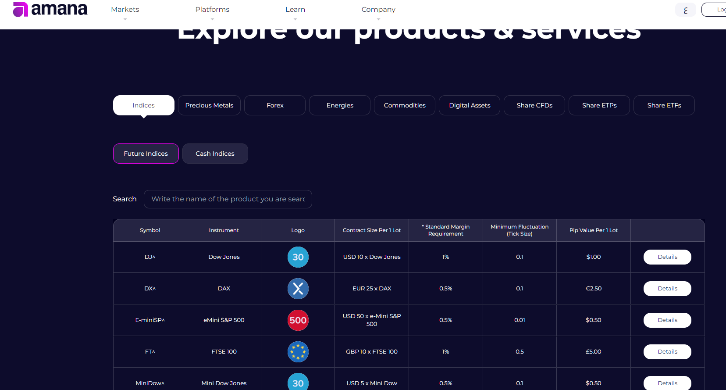Switch to the Precious Metals tab
Image resolution: width=726 pixels, height=390 pixels.
click(209, 105)
